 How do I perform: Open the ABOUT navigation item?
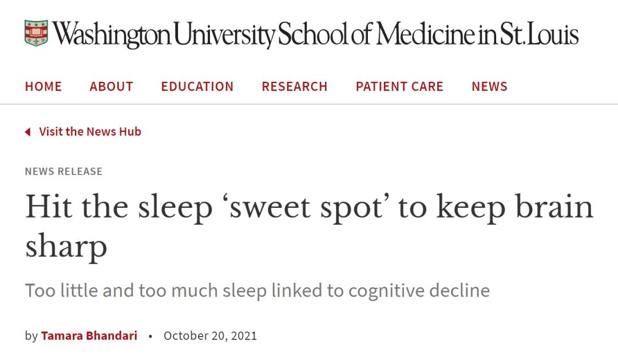[112, 86]
